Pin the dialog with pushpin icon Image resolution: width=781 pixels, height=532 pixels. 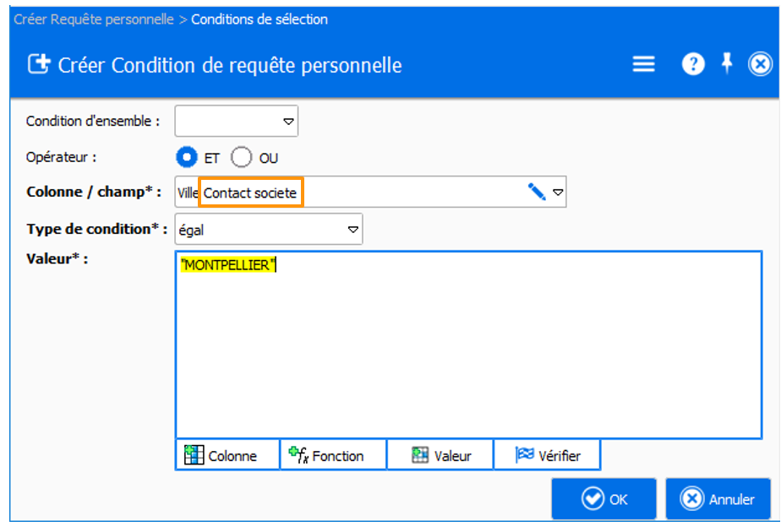click(x=727, y=64)
